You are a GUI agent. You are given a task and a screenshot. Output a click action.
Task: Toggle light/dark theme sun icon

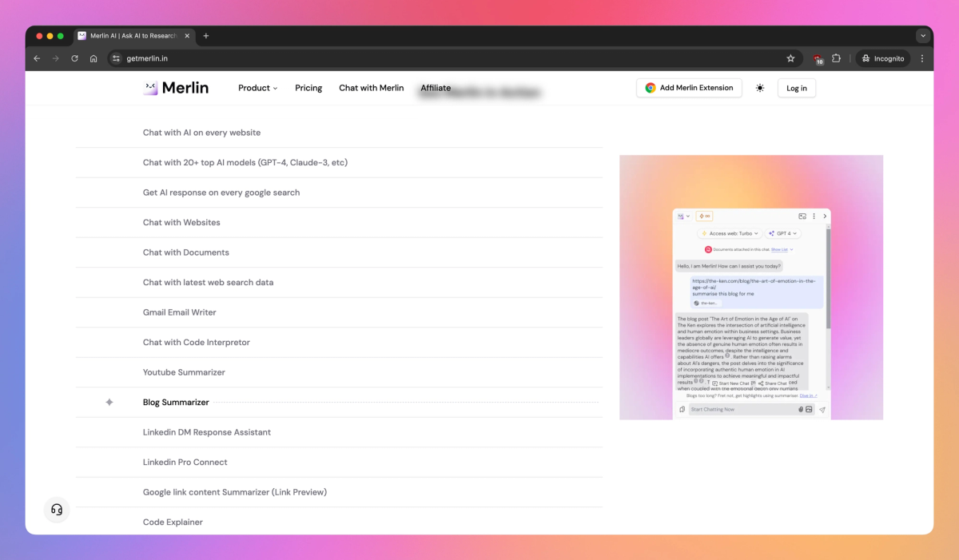(760, 88)
